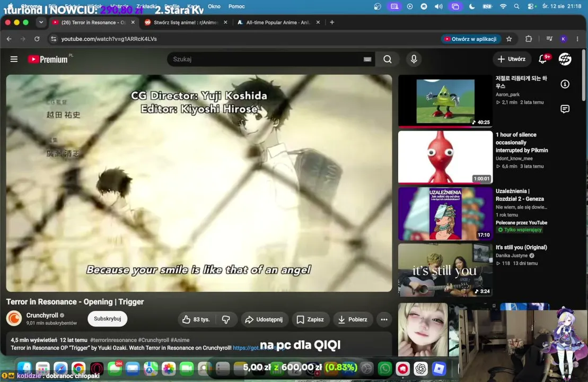Image resolution: width=588 pixels, height=382 pixels.
Task: Open Uzależnienia Rozdział 2 thumbnail
Action: coord(445,213)
